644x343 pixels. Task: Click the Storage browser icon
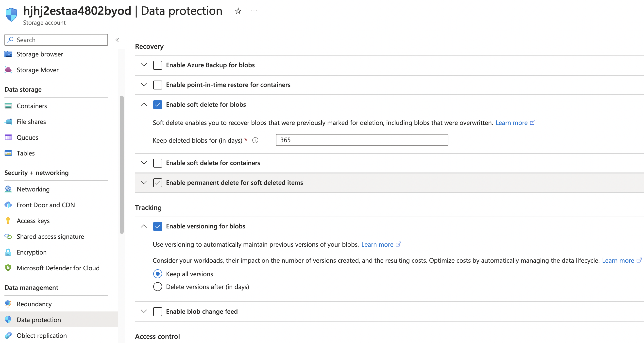(x=8, y=54)
